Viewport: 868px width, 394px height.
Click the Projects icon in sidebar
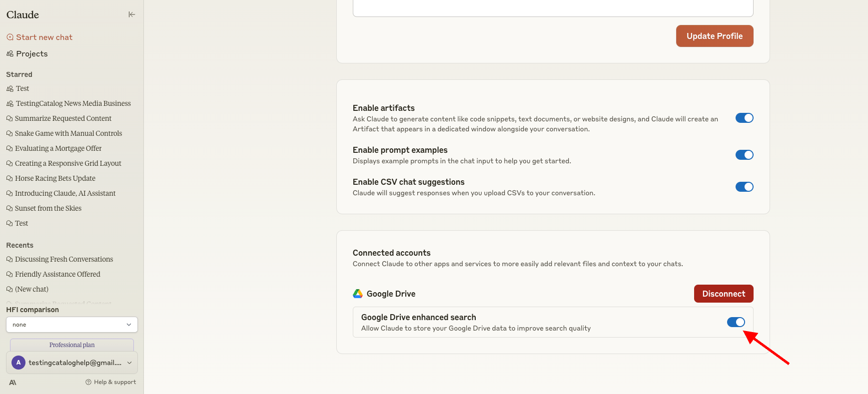[10, 54]
